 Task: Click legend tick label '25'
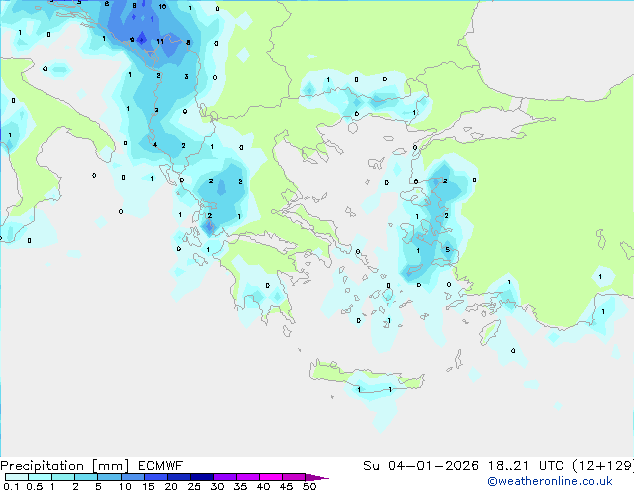pyautogui.click(x=194, y=486)
